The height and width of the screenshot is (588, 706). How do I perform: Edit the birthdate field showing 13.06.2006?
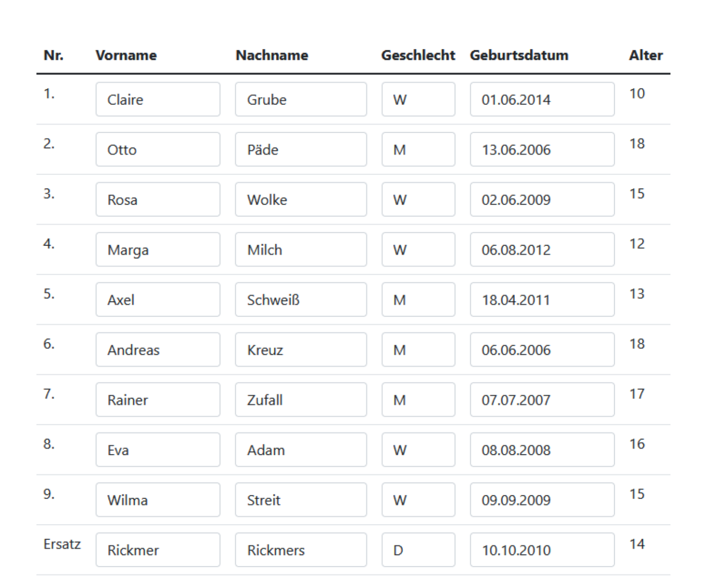pyautogui.click(x=542, y=150)
